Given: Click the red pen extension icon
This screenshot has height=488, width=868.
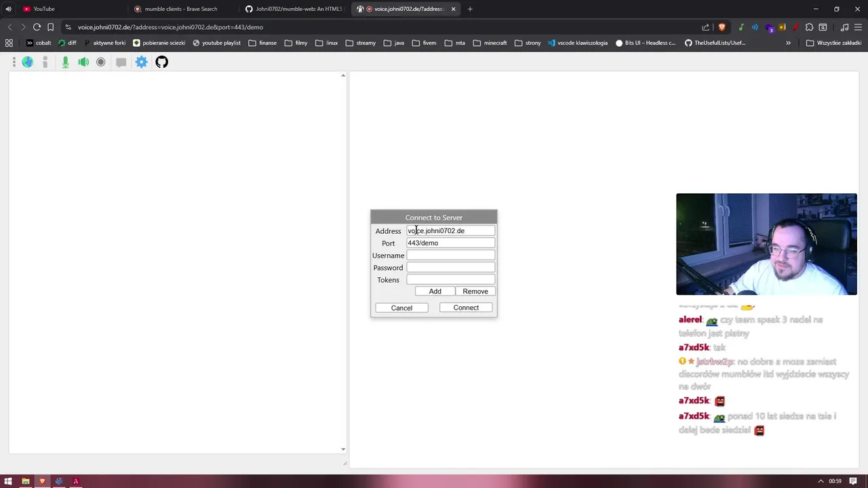Looking at the screenshot, I should click(795, 27).
